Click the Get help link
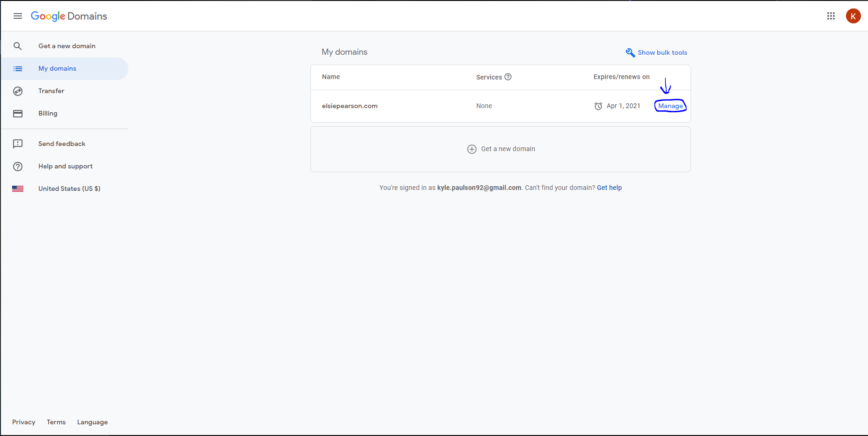The width and height of the screenshot is (868, 436). (609, 188)
